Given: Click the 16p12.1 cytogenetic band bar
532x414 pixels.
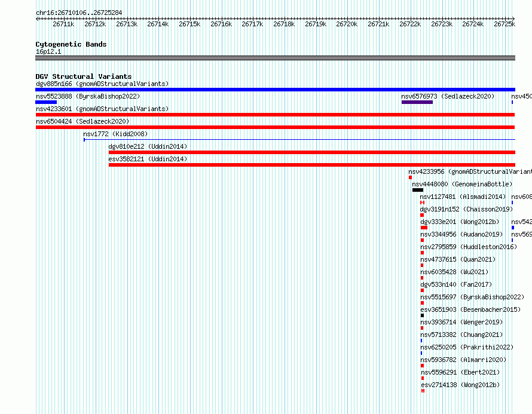Looking at the screenshot, I should 275,58.
